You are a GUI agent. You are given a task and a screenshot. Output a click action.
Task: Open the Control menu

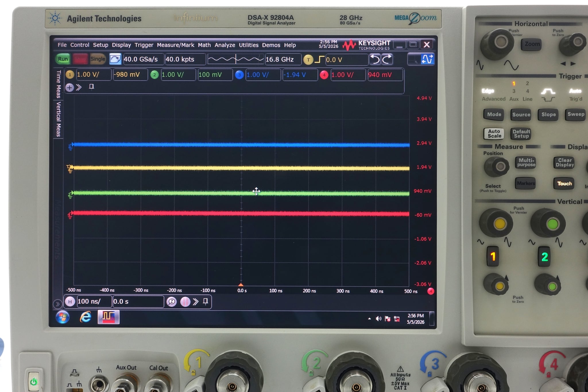click(x=80, y=45)
